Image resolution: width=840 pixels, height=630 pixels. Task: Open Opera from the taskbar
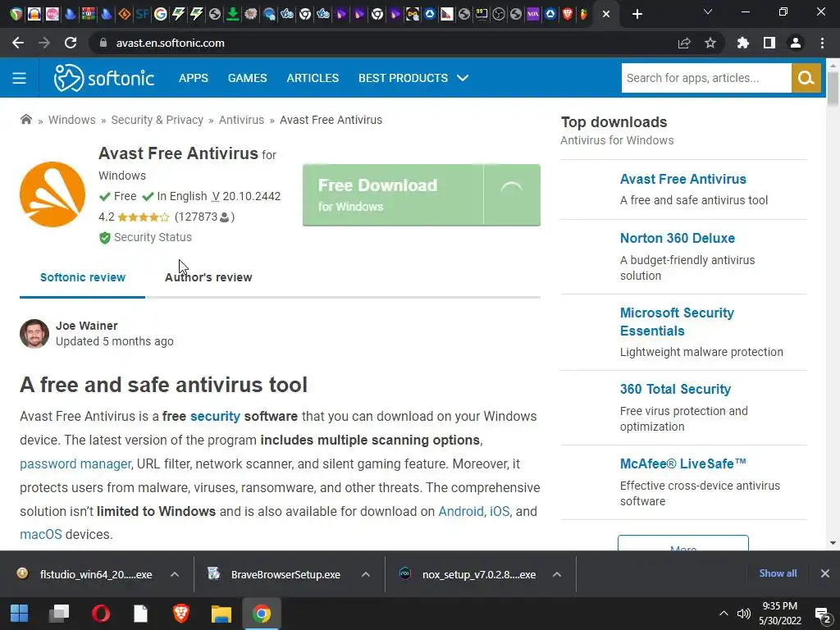(101, 614)
